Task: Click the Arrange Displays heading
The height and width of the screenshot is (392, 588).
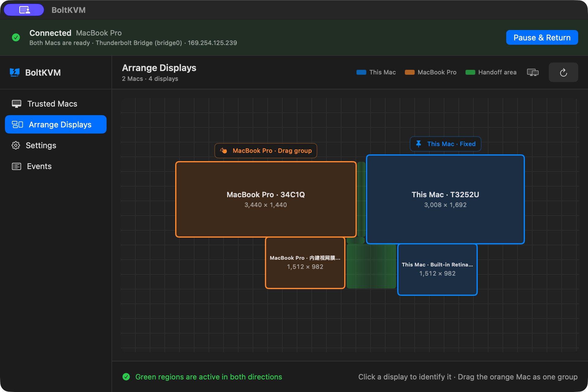Action: point(159,68)
